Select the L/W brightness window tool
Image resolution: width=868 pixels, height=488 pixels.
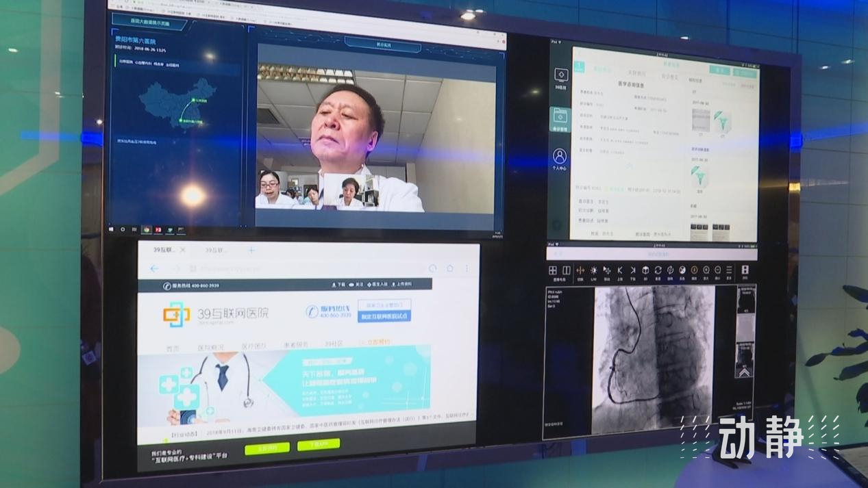593,271
